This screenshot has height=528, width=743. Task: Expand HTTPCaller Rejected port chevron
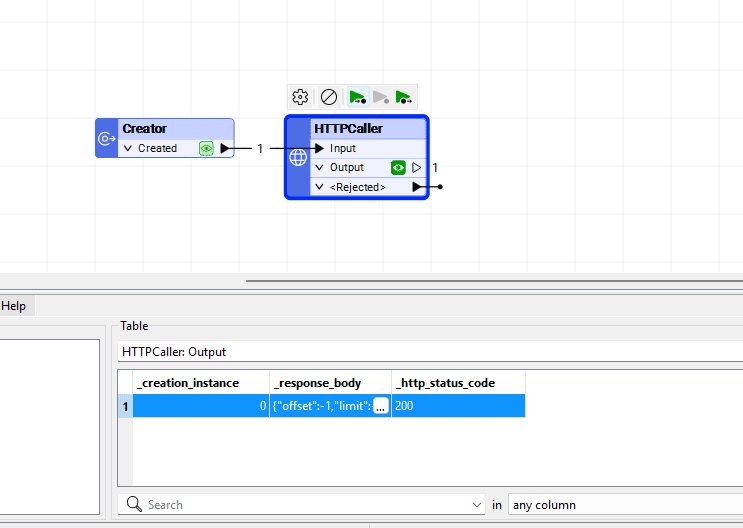(x=319, y=187)
